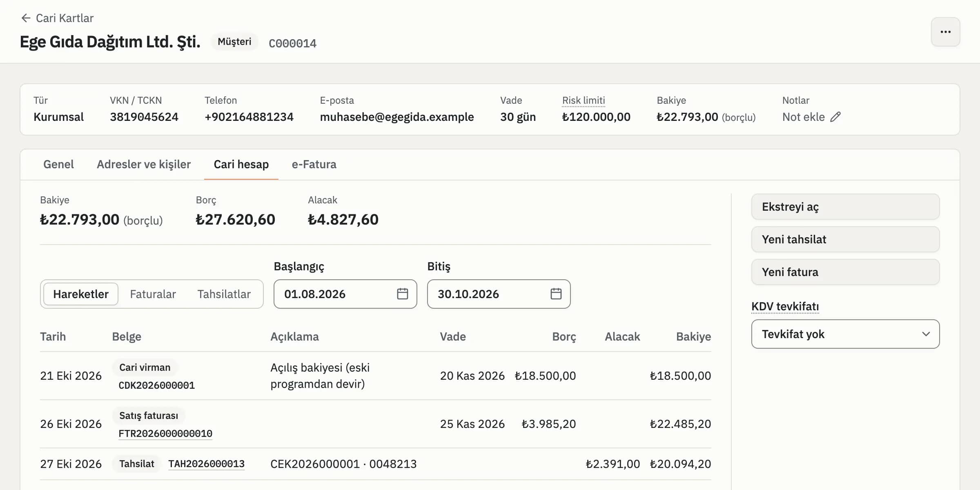The image size is (980, 490).
Task: Expand the KDV tevkifatı dropdown
Action: click(845, 334)
